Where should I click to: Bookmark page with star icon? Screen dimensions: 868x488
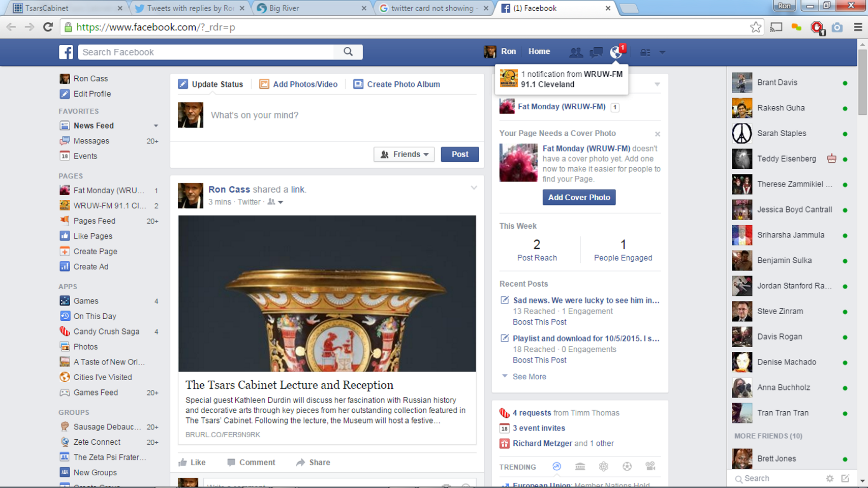756,27
